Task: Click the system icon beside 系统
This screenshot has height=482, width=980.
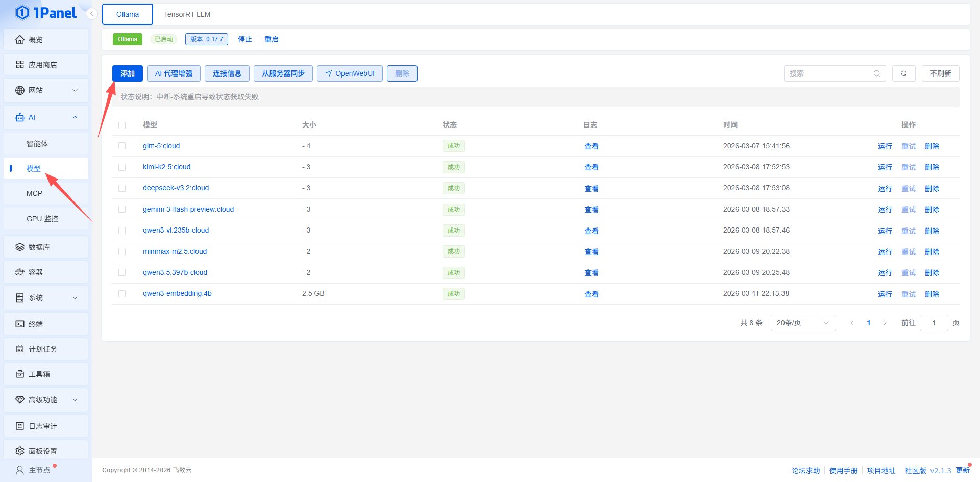Action: coord(20,298)
